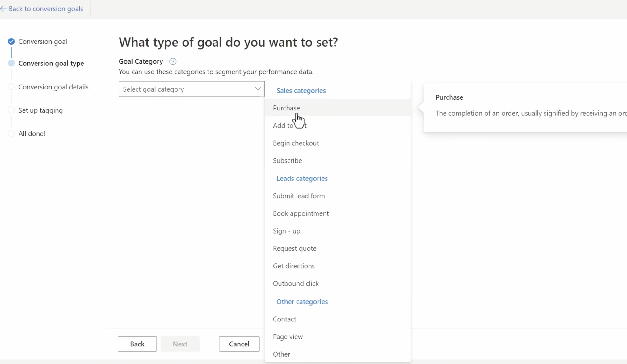
Task: Pick Submit lead form option
Action: tap(338, 196)
